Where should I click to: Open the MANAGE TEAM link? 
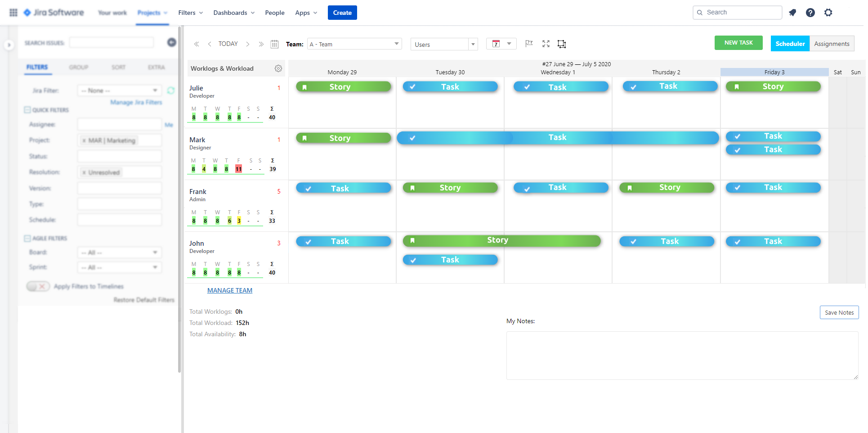click(230, 290)
